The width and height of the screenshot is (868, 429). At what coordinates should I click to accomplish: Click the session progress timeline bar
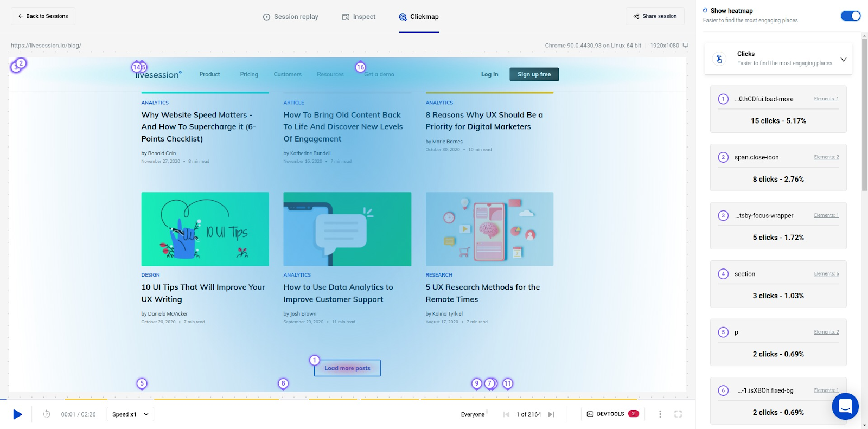(x=347, y=399)
